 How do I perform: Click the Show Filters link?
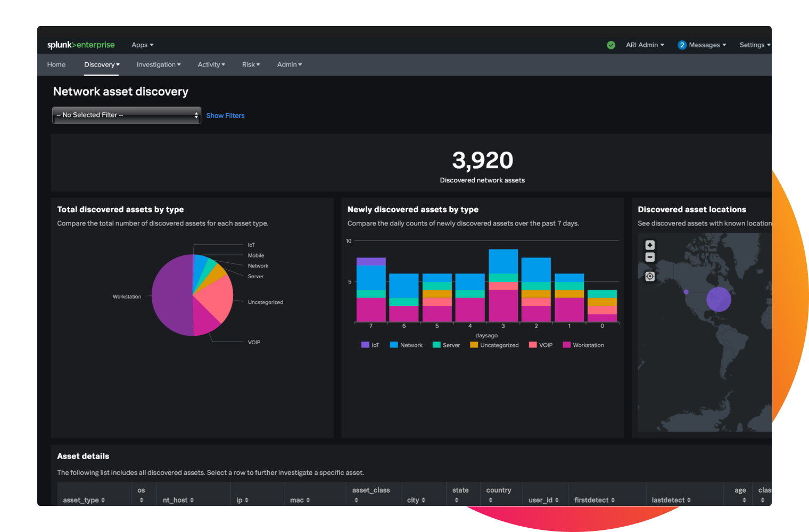click(x=225, y=115)
